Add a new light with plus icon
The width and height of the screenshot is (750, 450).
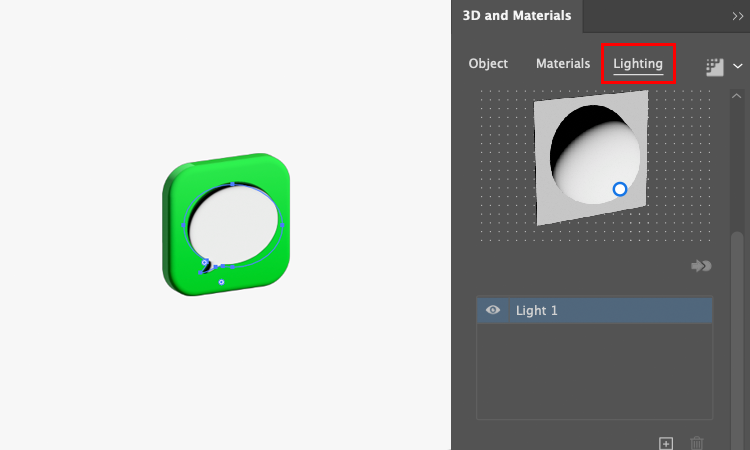666,443
